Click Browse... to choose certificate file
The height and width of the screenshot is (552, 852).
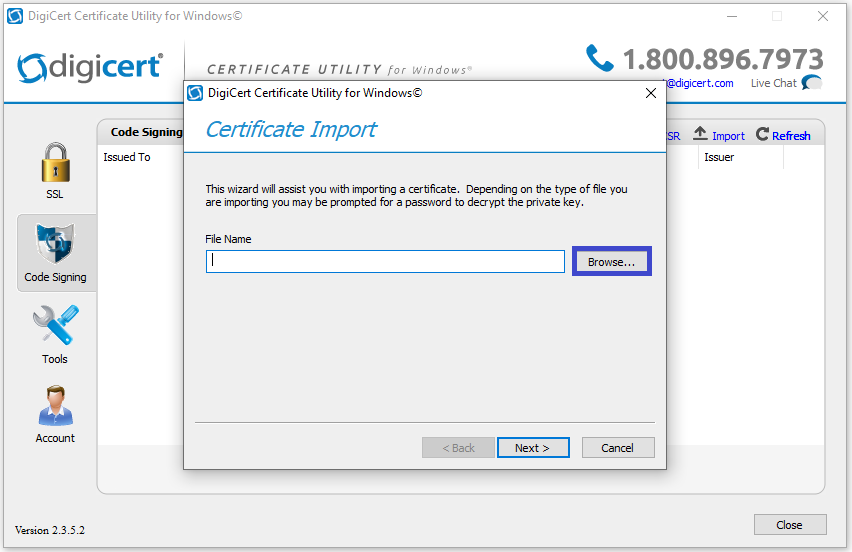[611, 262]
